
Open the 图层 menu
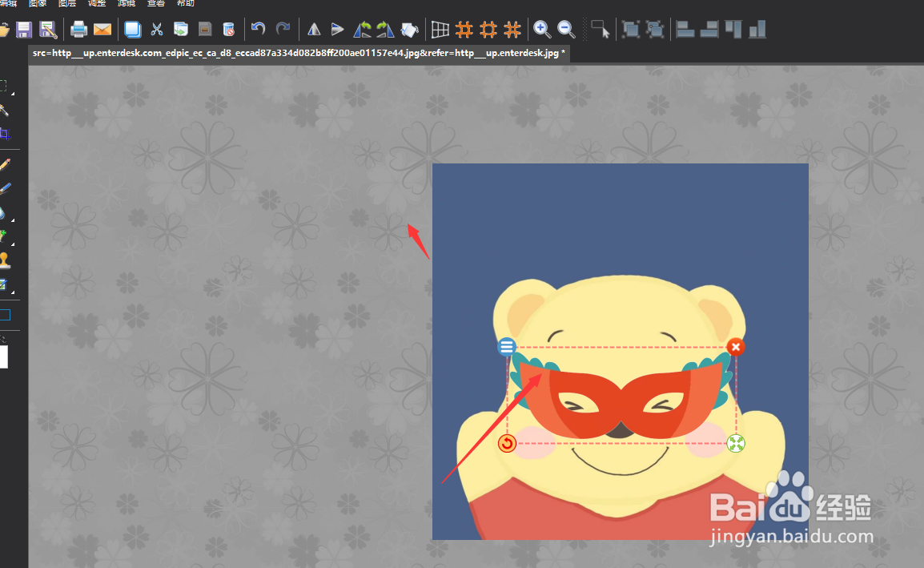tap(67, 3)
